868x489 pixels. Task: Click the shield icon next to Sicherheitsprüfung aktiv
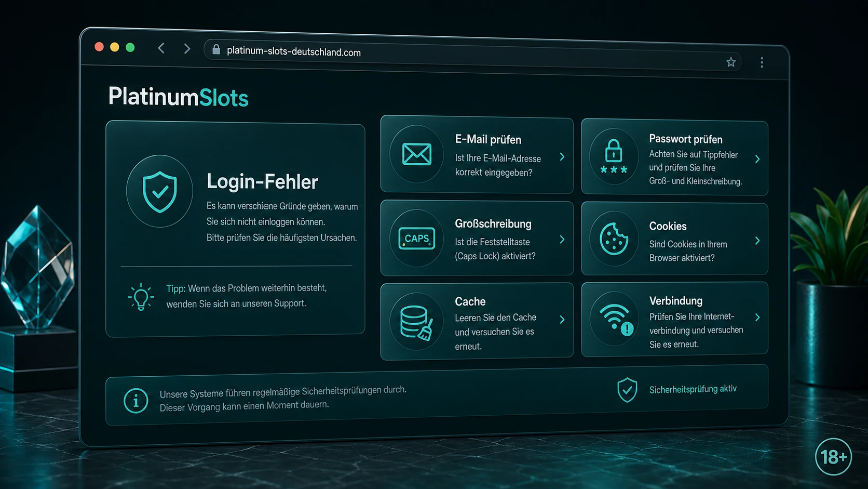click(x=627, y=390)
